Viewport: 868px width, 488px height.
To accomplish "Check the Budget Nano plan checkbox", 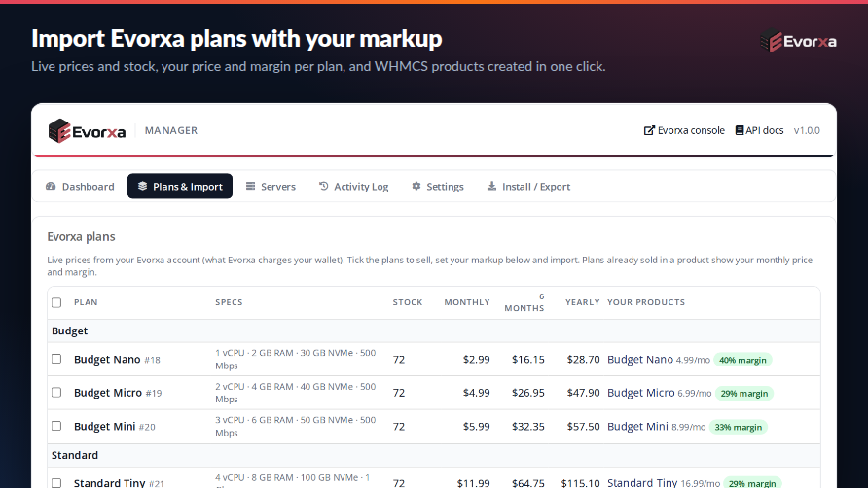I will click(56, 359).
